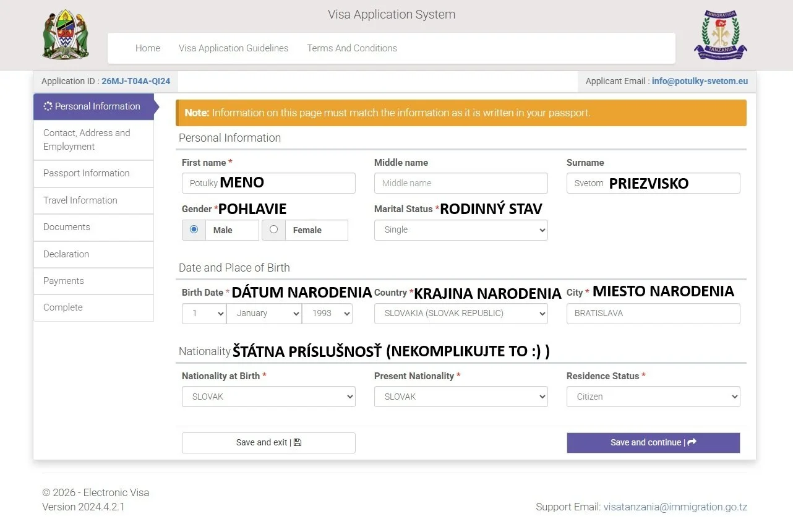This screenshot has width=793, height=532.
Task: Focus the First name input field
Action: point(268,183)
